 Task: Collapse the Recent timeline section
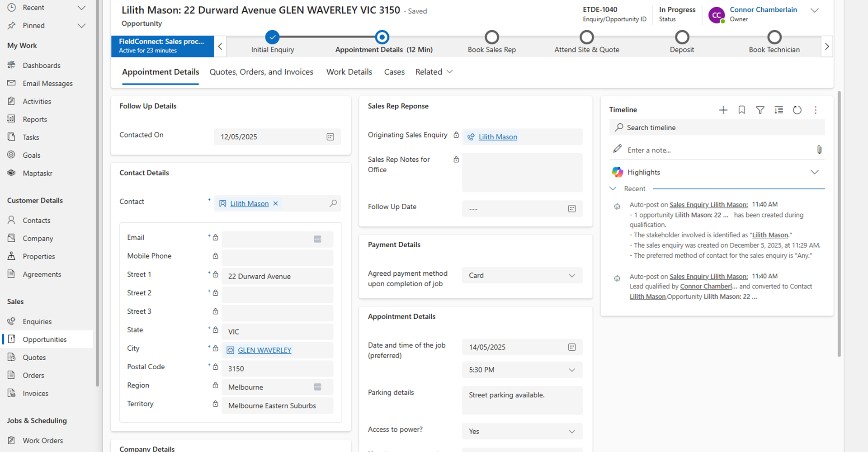[x=613, y=188]
